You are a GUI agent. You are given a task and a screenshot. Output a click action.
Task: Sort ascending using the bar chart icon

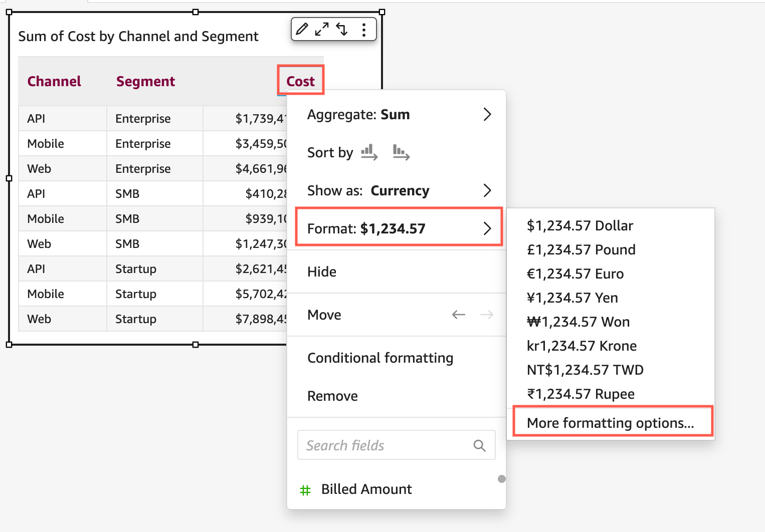[369, 153]
